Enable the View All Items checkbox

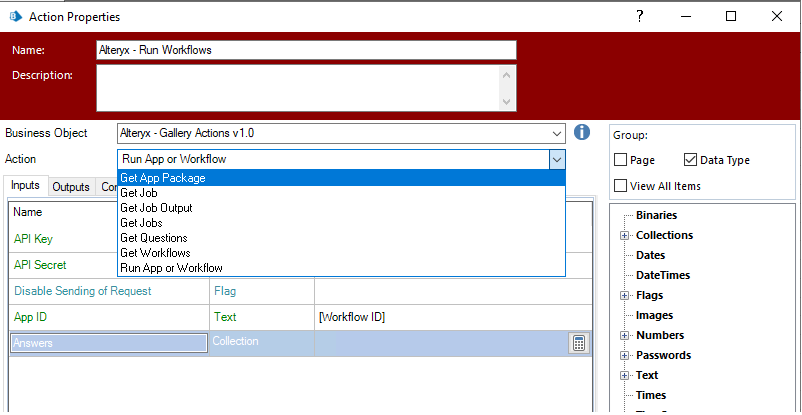[620, 186]
